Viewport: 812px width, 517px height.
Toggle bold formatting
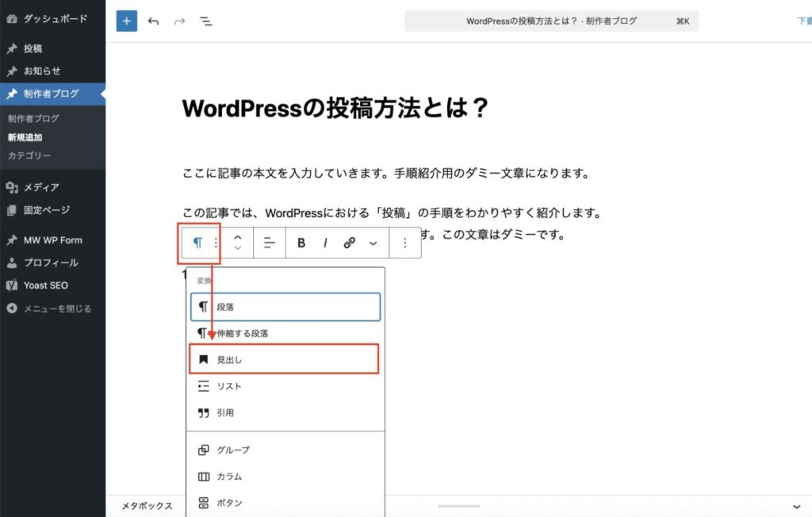click(x=301, y=243)
